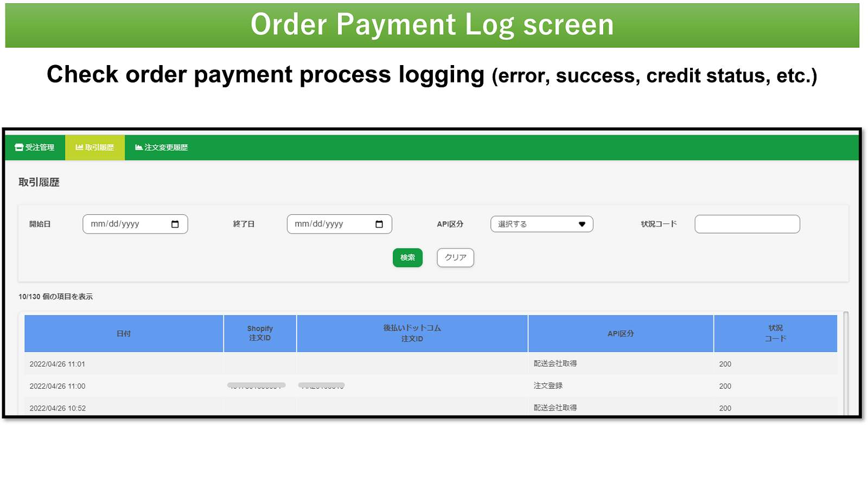Image resolution: width=868 pixels, height=488 pixels.
Task: Click the 状況コード column header
Action: 775,333
